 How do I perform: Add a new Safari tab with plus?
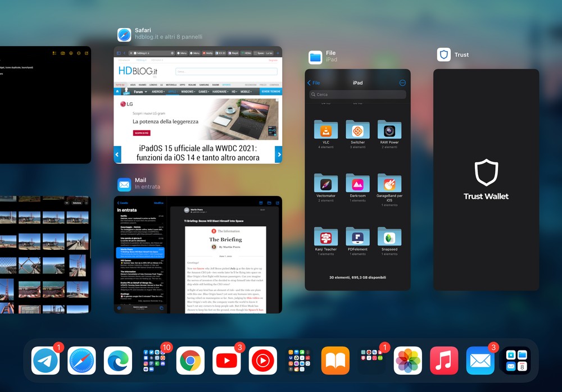click(278, 53)
